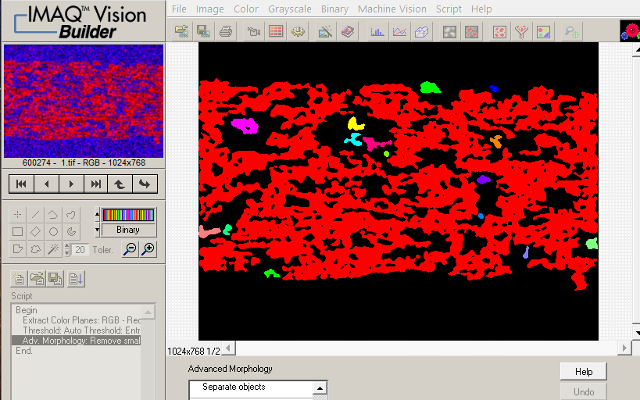This screenshot has width=640, height=400.
Task: Select the rectangle ROI tool
Action: pyautogui.click(x=18, y=231)
